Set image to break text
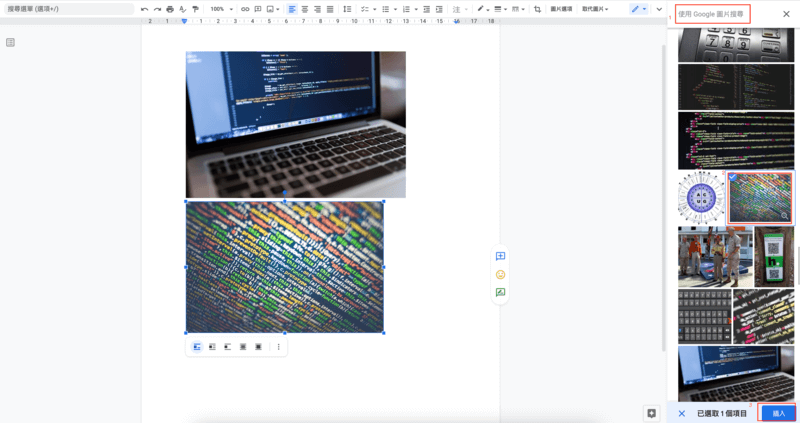This screenshot has width=800, height=423. coord(228,347)
